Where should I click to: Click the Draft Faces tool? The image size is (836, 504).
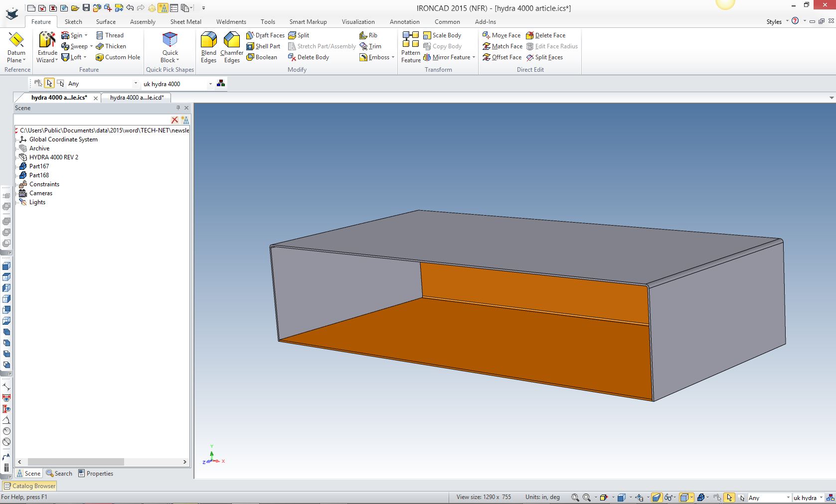click(x=265, y=35)
